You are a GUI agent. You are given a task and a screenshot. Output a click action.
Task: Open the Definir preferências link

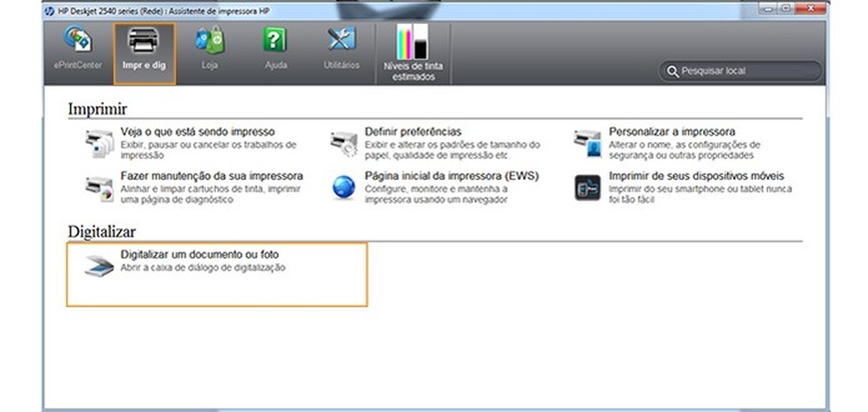click(413, 131)
